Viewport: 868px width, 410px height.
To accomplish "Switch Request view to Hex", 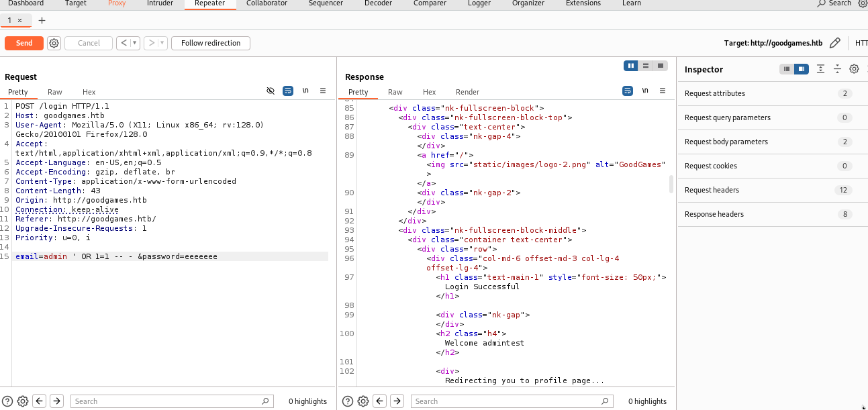I will [89, 92].
